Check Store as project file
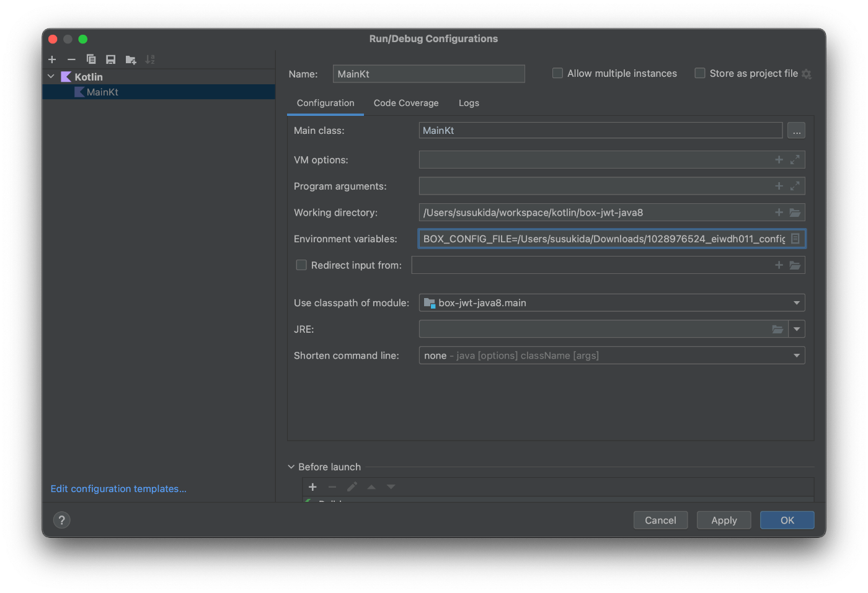 [x=700, y=73]
